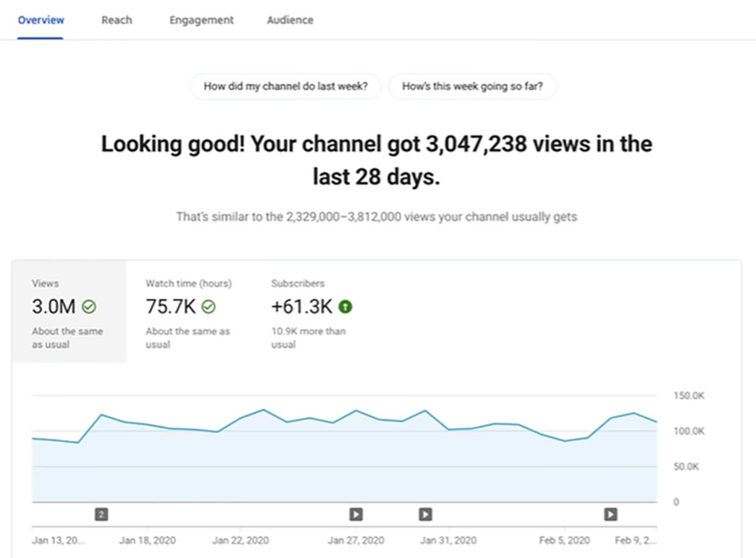Click the Jan 22, 2020 date label

(240, 541)
